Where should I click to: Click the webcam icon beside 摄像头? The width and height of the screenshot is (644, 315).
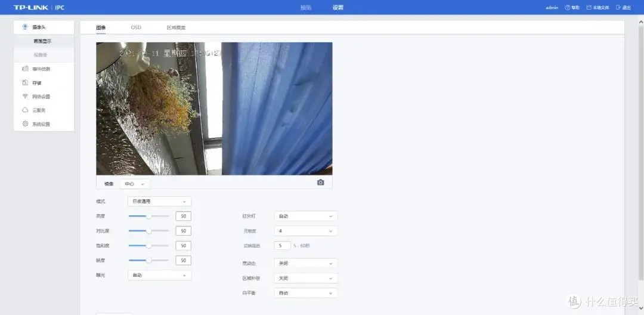pyautogui.click(x=25, y=27)
